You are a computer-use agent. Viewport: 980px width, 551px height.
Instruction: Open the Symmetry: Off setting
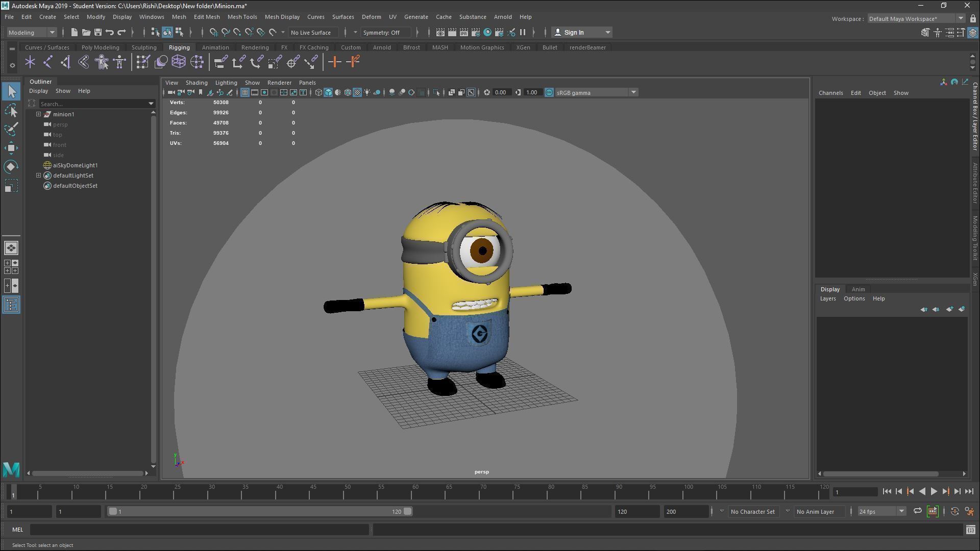coord(385,33)
